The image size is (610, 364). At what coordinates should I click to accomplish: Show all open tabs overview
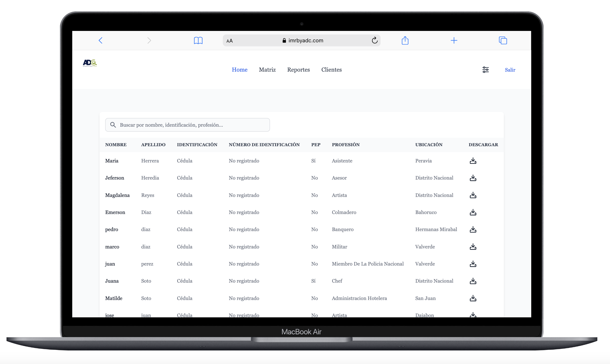pos(503,41)
